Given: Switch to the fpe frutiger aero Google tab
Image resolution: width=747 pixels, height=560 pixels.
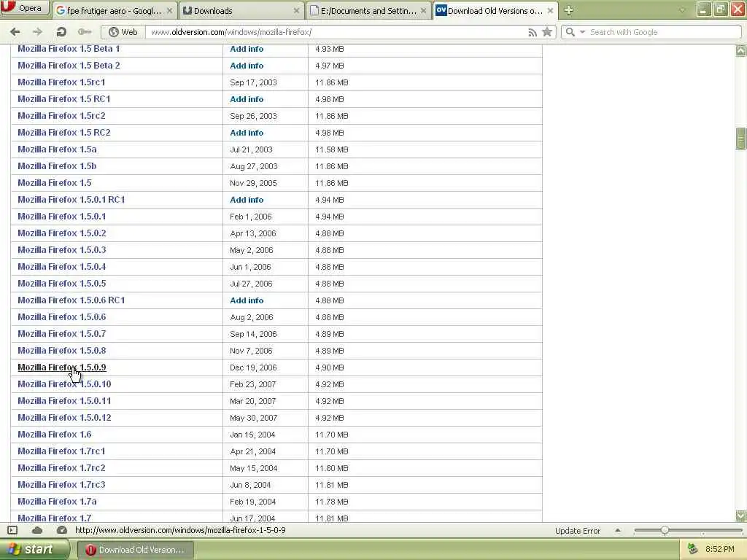Looking at the screenshot, I should click(x=115, y=10).
